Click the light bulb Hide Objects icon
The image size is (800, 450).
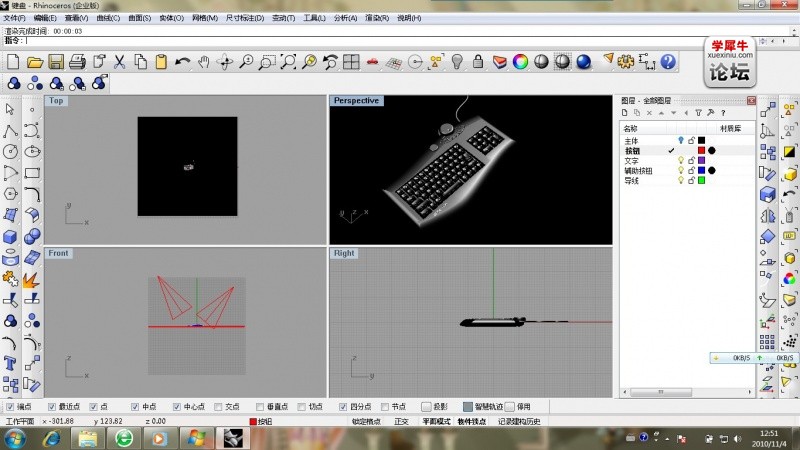(457, 62)
